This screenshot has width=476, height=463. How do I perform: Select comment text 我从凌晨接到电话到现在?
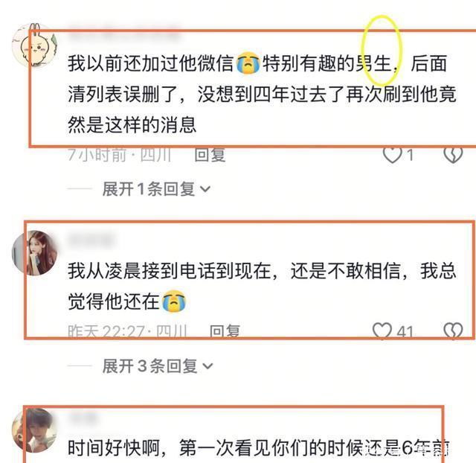click(x=170, y=271)
